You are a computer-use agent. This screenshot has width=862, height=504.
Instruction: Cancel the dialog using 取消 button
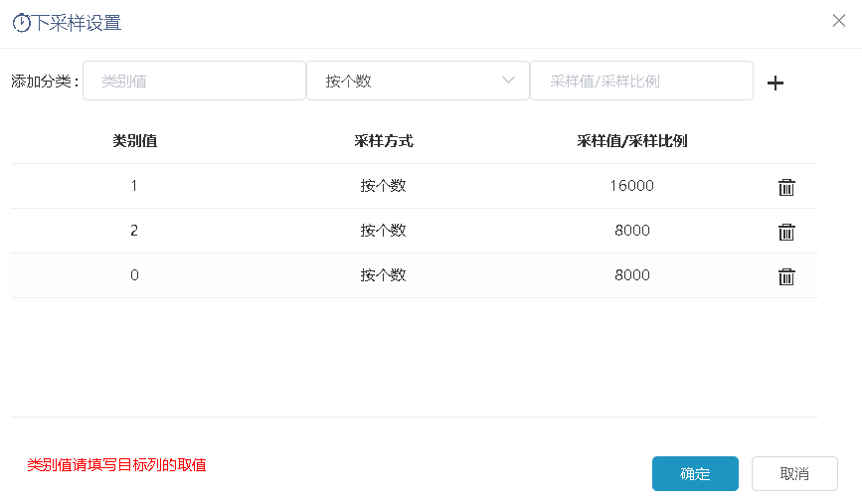(x=794, y=474)
